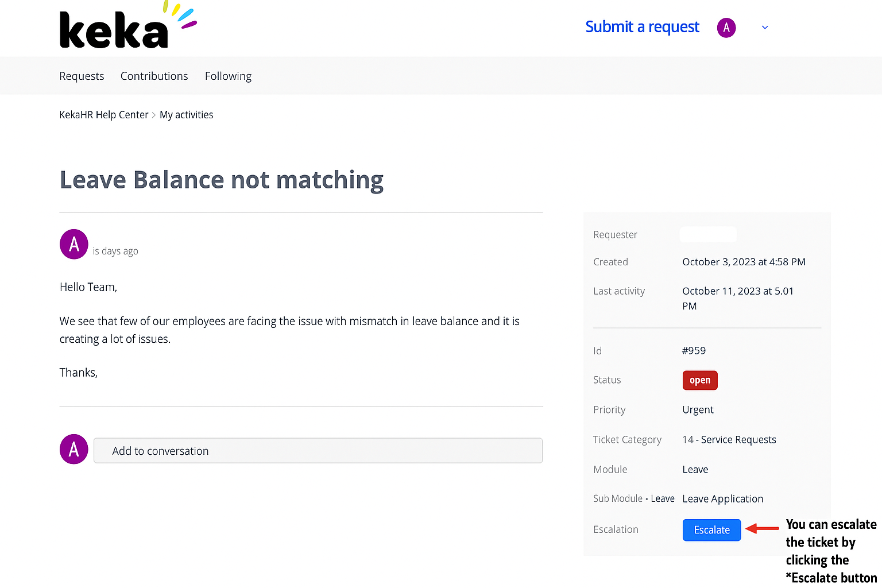Open the user avatar in header
Screen dimensions: 882x588
click(726, 28)
